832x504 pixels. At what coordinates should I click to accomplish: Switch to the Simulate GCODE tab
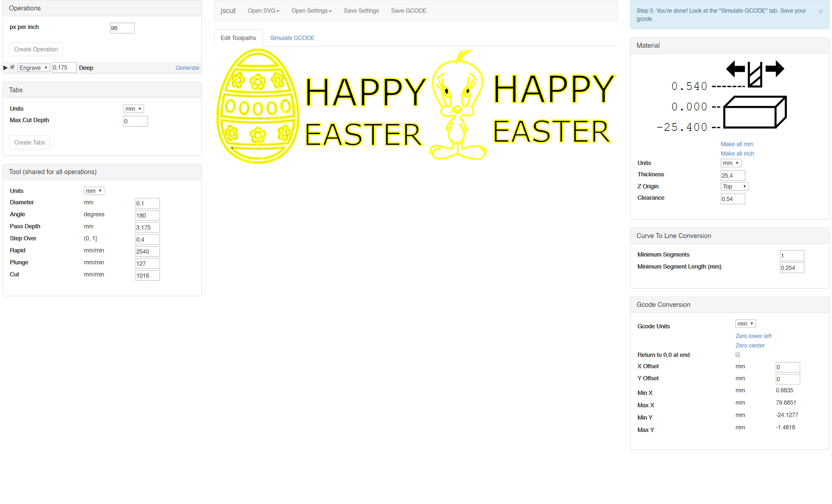click(292, 38)
